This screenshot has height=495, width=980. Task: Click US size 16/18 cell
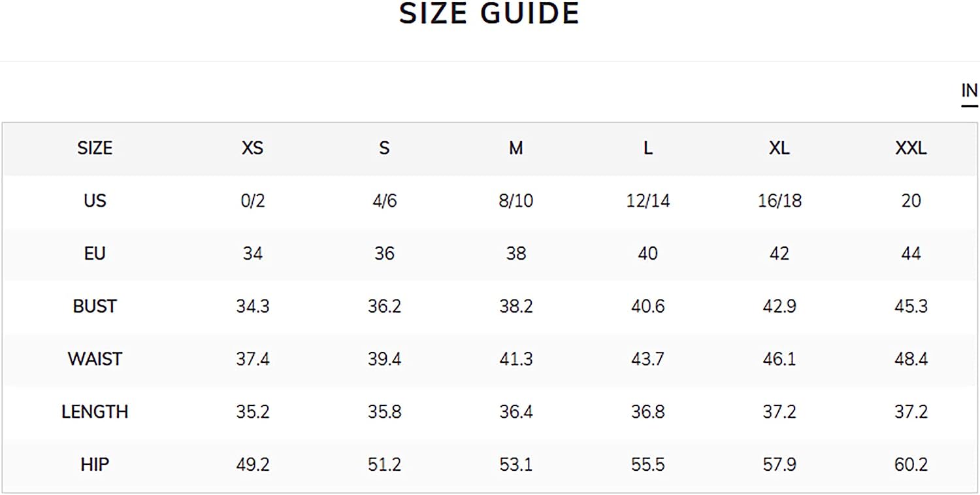point(779,201)
